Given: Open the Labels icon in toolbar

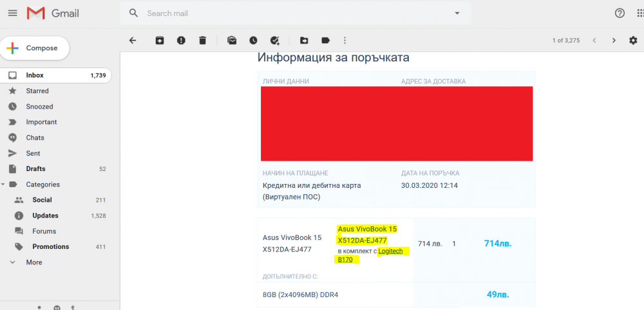Looking at the screenshot, I should coord(326,41).
